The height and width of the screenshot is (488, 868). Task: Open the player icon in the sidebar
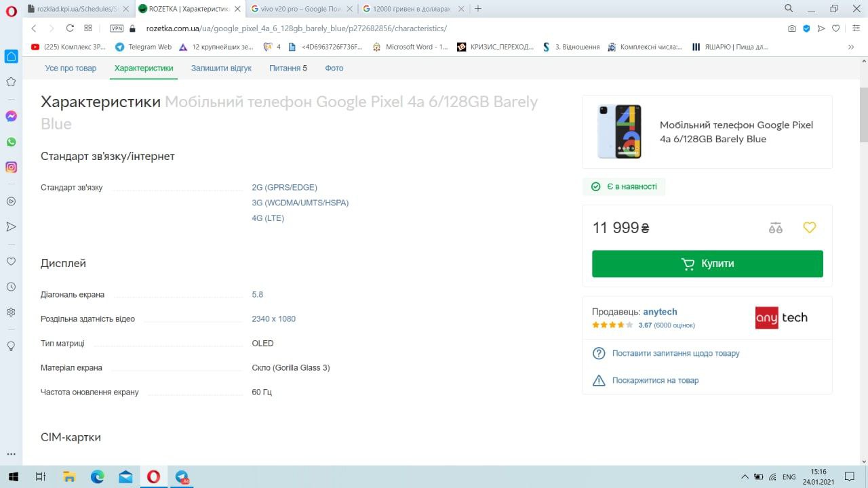(x=11, y=201)
